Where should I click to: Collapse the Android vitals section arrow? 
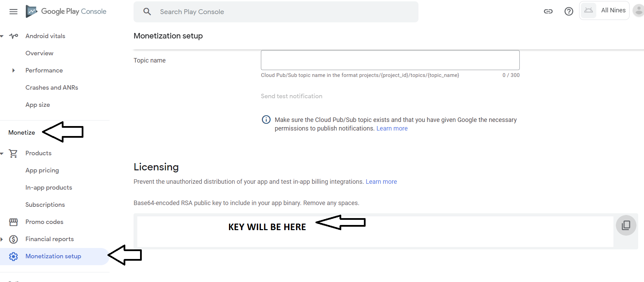(x=2, y=36)
